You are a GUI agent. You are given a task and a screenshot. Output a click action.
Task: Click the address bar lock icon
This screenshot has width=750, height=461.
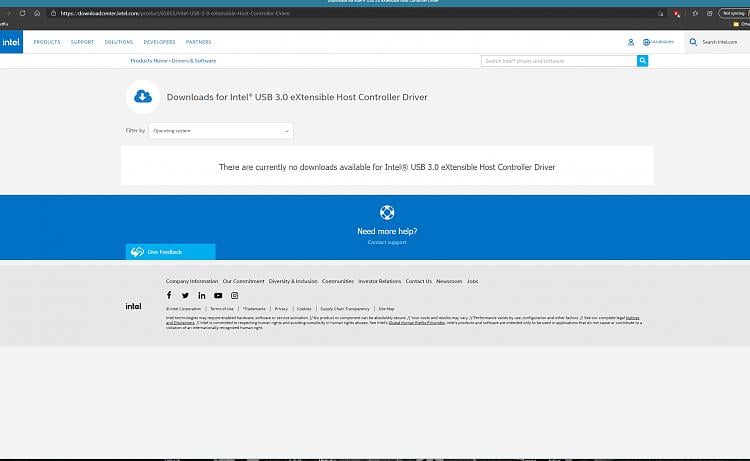click(54, 13)
